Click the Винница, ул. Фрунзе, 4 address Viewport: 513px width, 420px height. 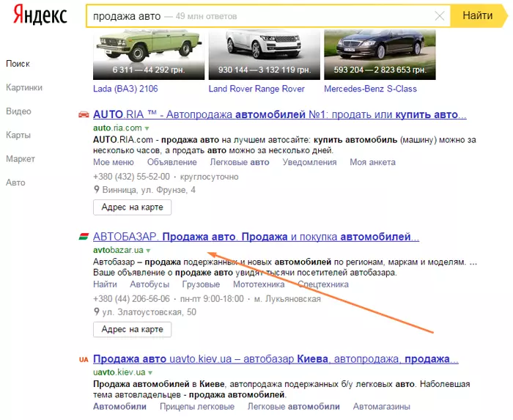click(x=149, y=190)
